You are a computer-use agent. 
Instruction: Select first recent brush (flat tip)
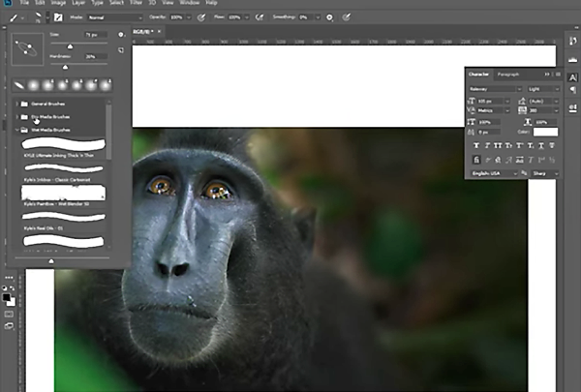coord(19,85)
